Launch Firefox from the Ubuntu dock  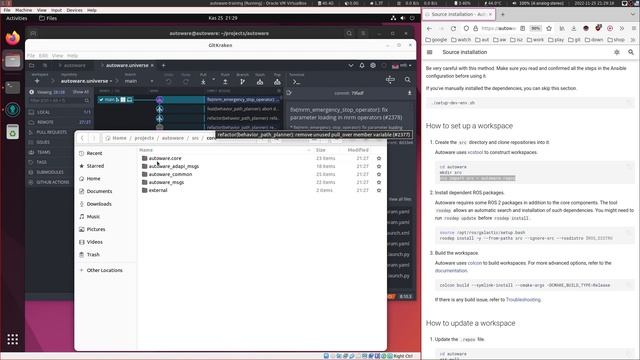(x=13, y=38)
